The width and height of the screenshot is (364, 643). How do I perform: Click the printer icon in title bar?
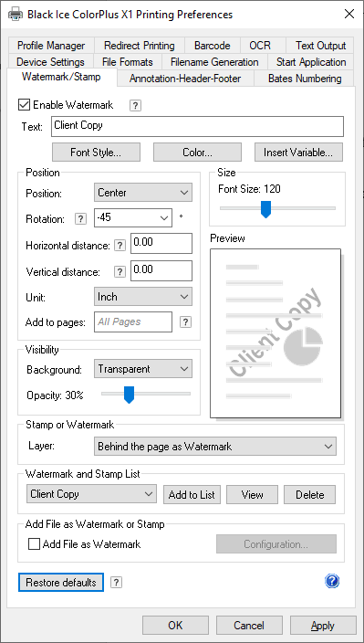(x=16, y=15)
